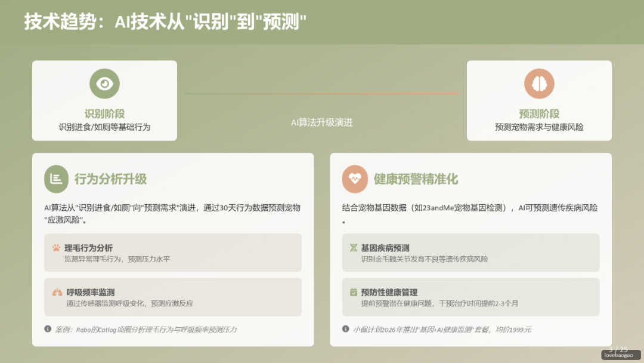Click the eye icon in the 识别阶段 card
The image size is (644, 363).
click(104, 84)
